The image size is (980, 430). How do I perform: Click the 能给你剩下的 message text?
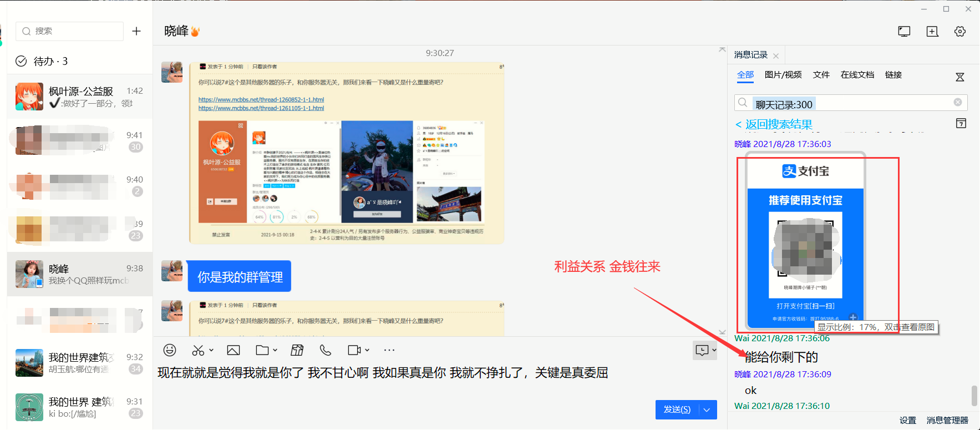781,357
